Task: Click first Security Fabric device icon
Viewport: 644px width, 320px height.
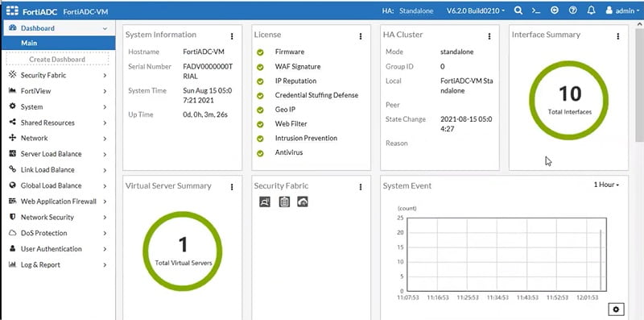Action: 265,202
